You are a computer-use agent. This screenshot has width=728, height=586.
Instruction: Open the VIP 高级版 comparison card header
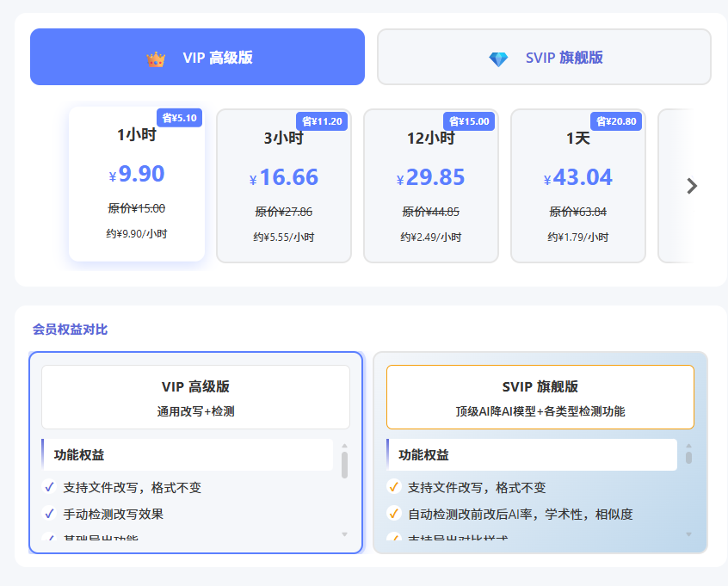tap(195, 397)
